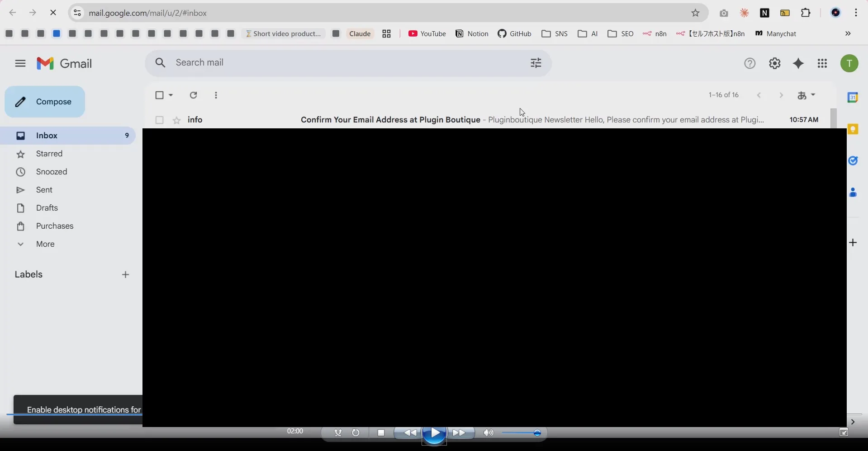Open Google Tasks in the sidebar

(854, 161)
